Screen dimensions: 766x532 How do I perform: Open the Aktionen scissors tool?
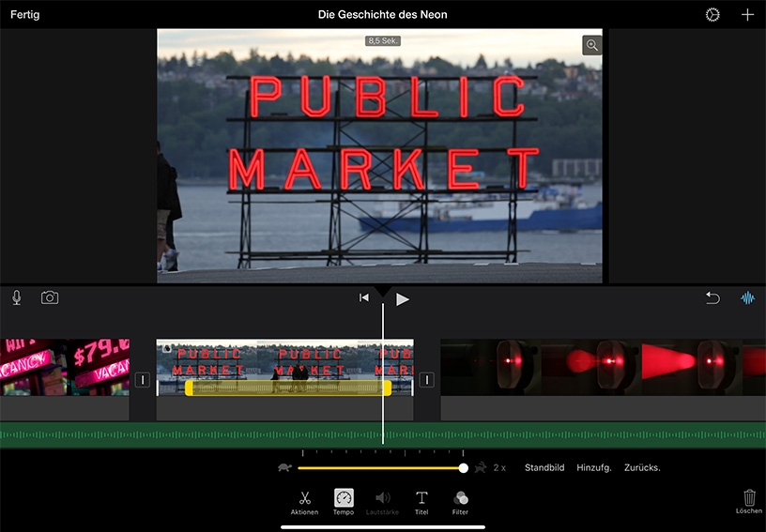[304, 503]
